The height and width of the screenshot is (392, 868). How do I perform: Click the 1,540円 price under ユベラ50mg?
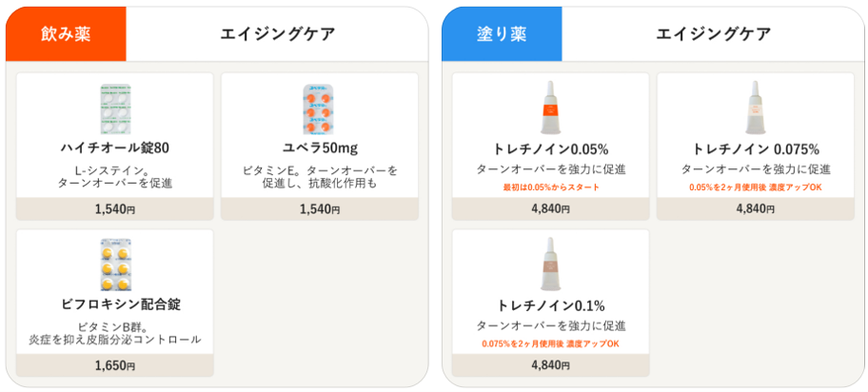320,208
